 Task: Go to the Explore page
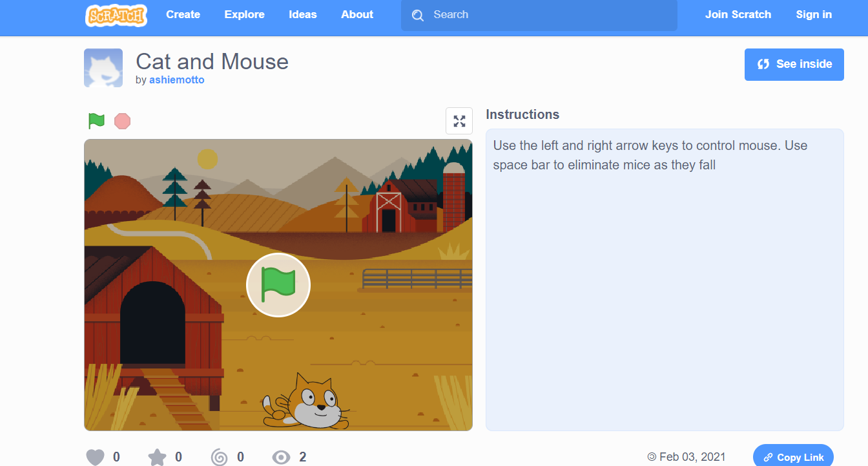tap(244, 15)
